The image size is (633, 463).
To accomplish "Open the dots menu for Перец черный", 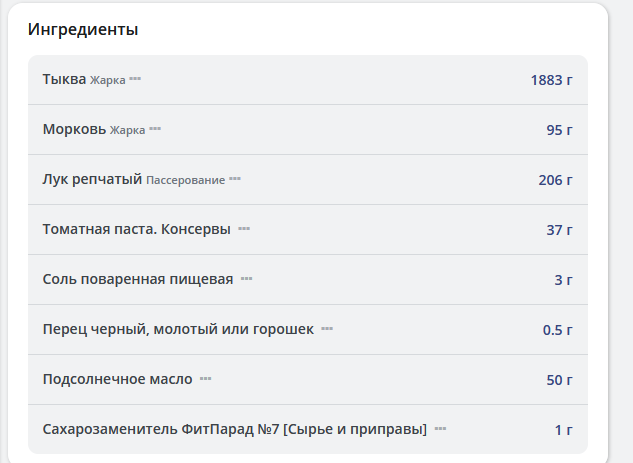I will pos(327,329).
